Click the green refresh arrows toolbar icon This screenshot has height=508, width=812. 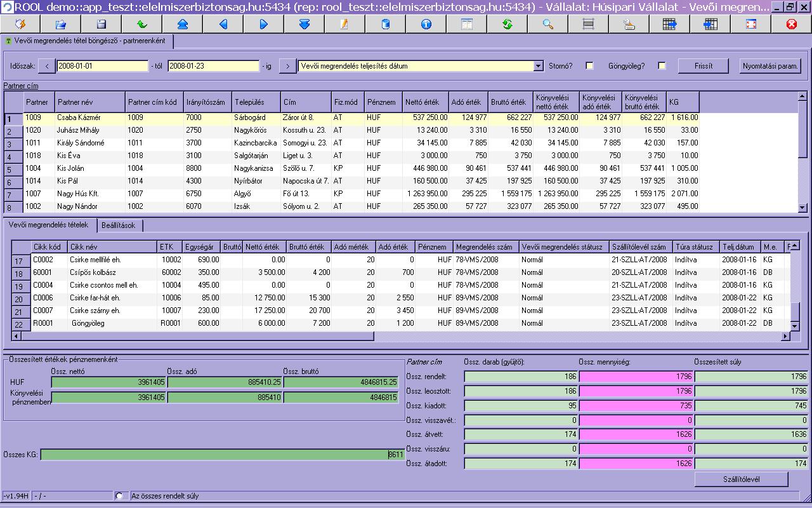(x=507, y=24)
